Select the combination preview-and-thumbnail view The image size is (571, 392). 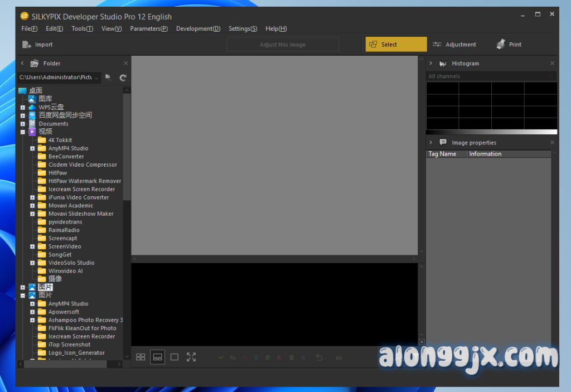tap(157, 357)
